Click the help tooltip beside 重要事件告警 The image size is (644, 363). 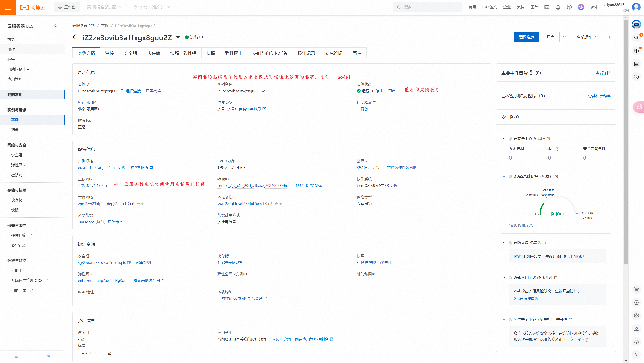pos(531,73)
